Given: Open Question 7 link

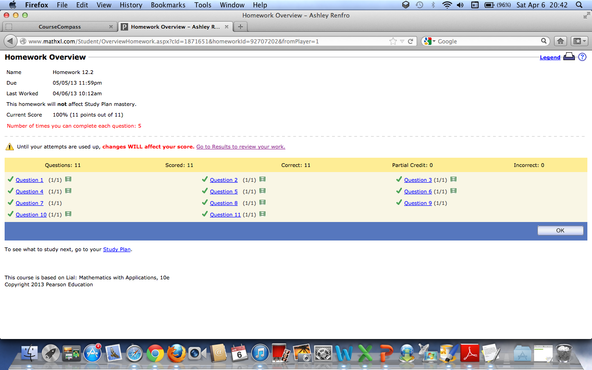Looking at the screenshot, I should pos(29,203).
